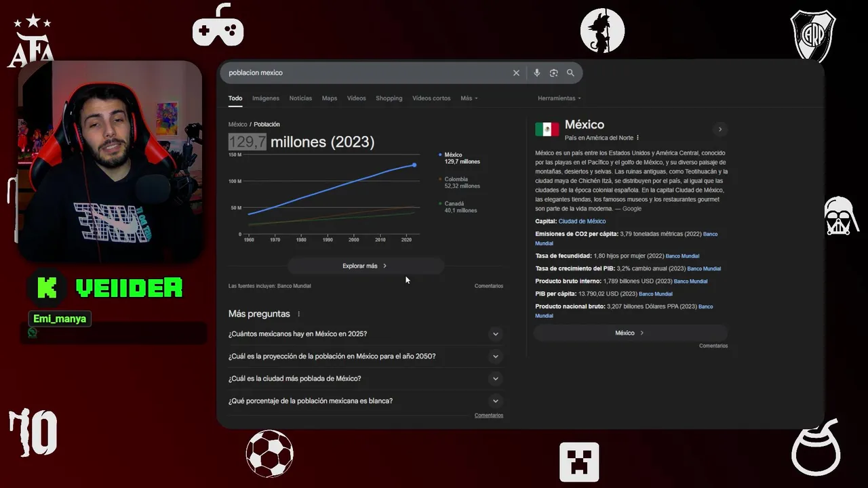Clear the search box with the X icon
The image size is (868, 488).
(516, 73)
